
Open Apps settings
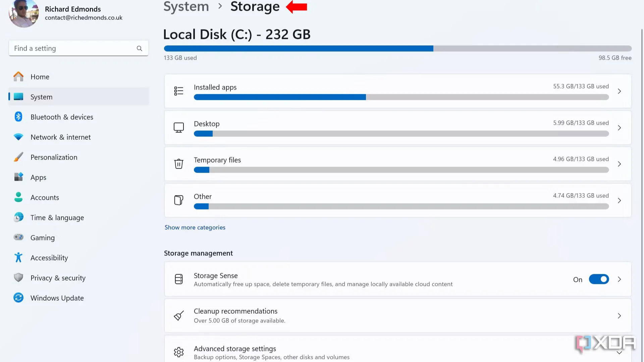(x=78, y=177)
